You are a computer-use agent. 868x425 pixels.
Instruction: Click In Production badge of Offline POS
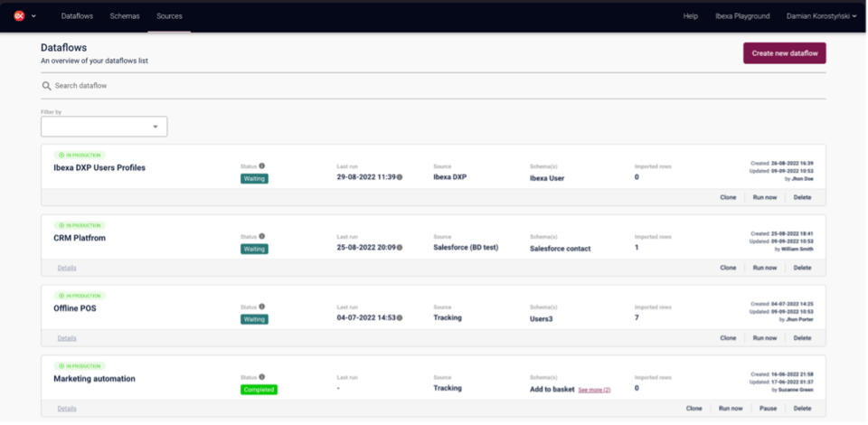click(80, 296)
